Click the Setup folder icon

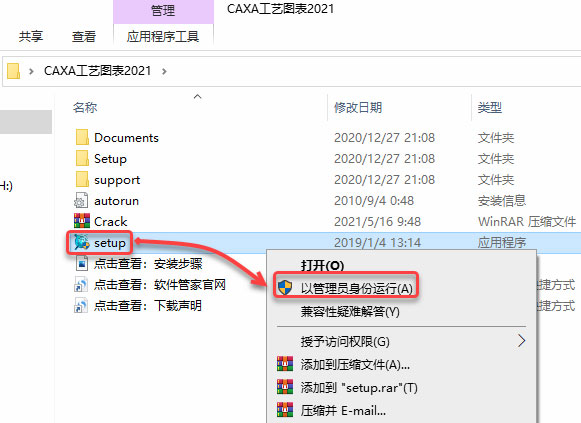pyautogui.click(x=82, y=159)
